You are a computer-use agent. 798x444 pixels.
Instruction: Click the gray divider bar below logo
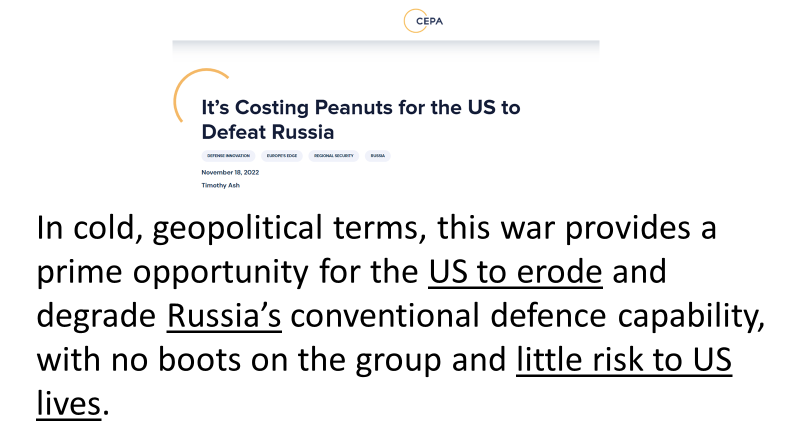[385, 44]
